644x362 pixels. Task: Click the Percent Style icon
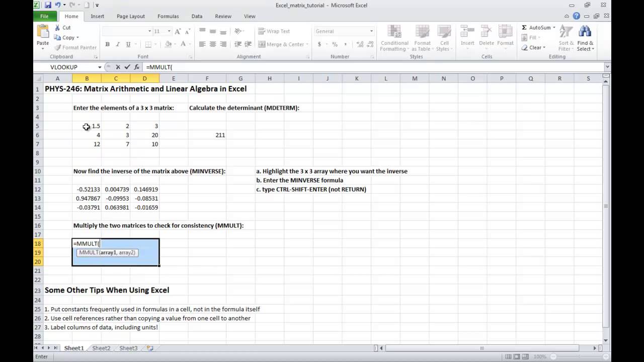coord(335,44)
